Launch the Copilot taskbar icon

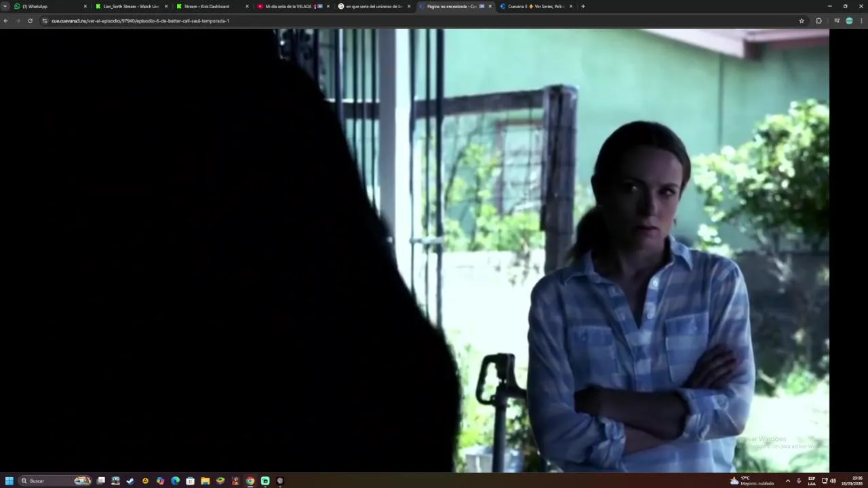click(x=160, y=481)
